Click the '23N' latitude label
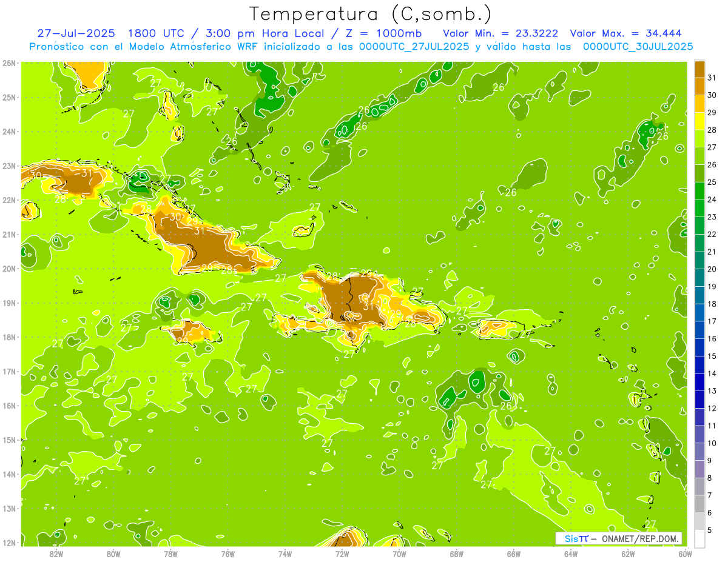Screen dimensions: 728x562 pyautogui.click(x=8, y=166)
